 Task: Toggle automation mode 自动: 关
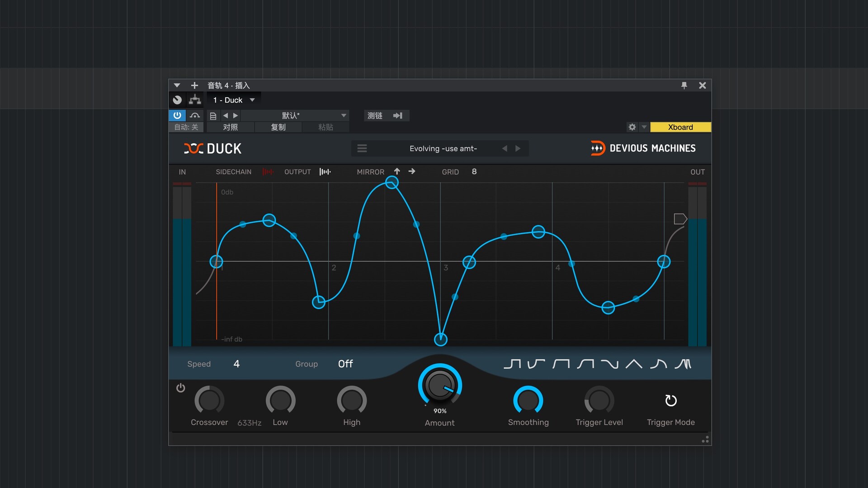[186, 127]
